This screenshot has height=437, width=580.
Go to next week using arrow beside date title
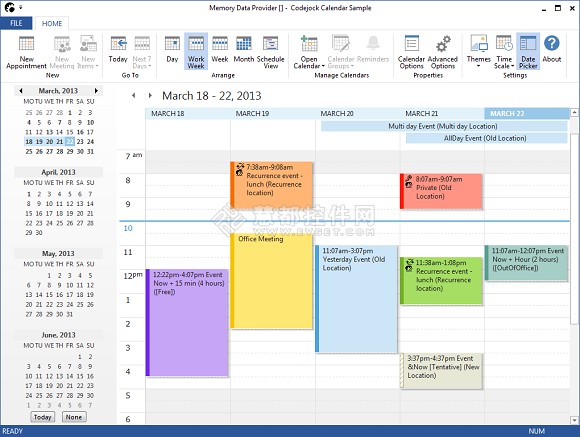pyautogui.click(x=150, y=95)
